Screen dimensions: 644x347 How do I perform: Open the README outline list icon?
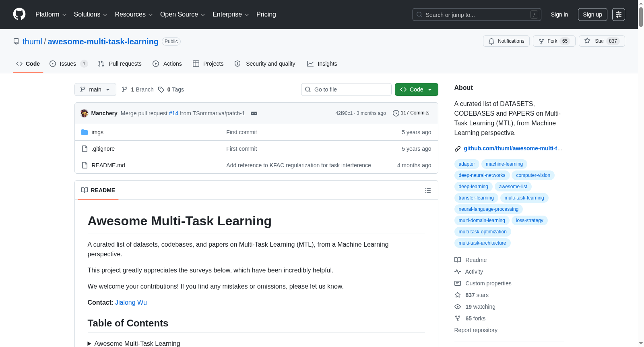428,190
